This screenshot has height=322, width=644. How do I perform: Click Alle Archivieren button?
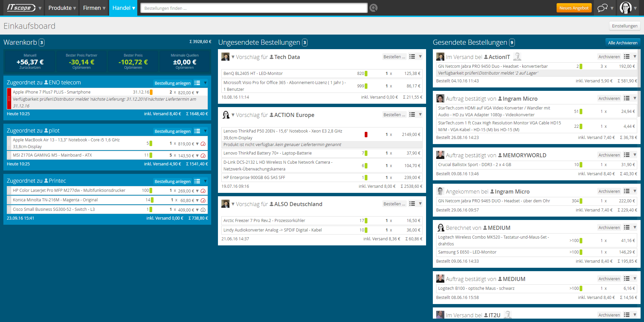coord(622,43)
